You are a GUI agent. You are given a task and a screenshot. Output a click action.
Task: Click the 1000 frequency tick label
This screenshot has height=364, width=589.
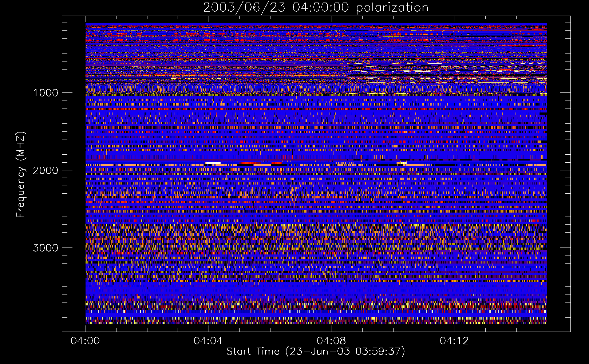coord(46,93)
